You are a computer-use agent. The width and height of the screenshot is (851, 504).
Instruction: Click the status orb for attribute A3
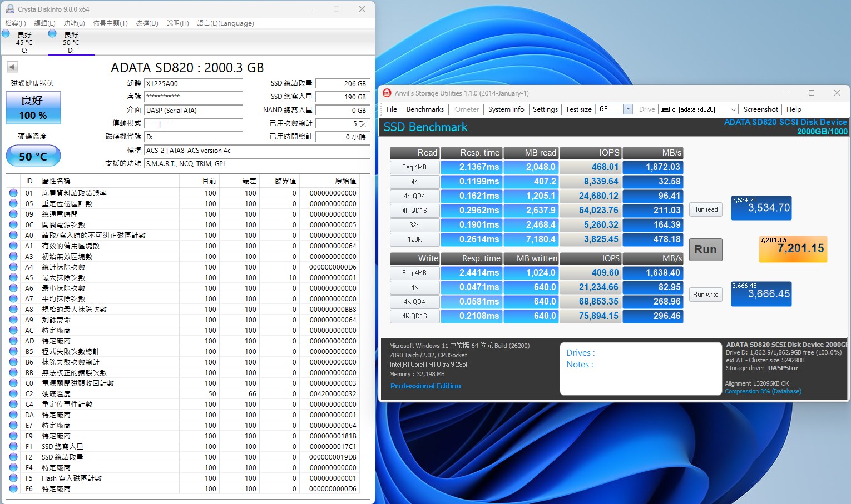click(x=13, y=256)
